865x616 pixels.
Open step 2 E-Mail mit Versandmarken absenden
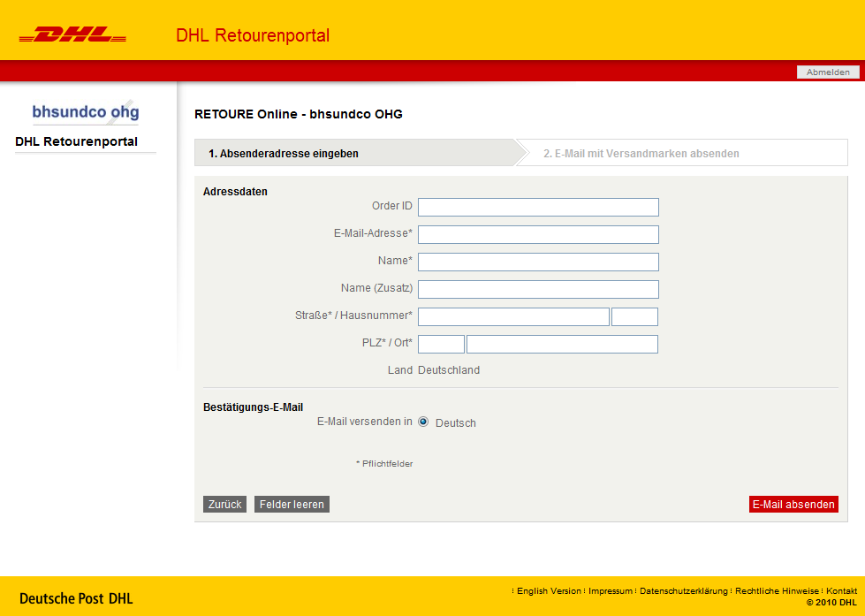641,154
